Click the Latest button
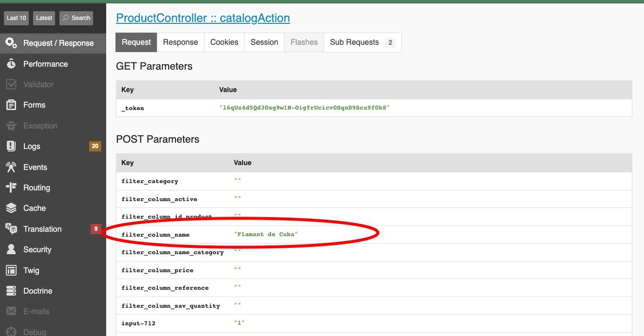The width and height of the screenshot is (644, 336). [x=44, y=18]
